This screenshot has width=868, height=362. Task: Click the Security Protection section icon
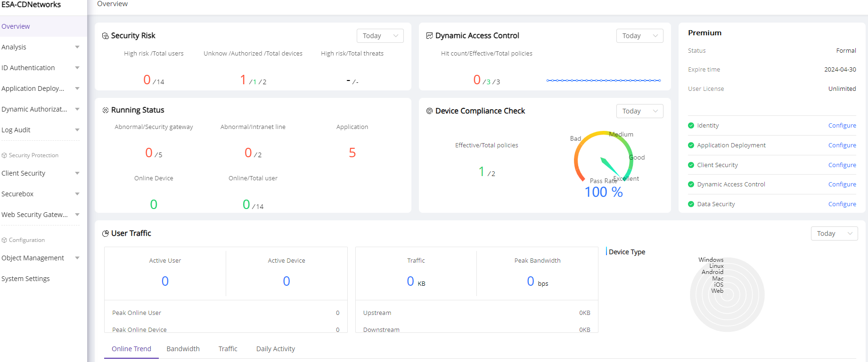(4, 155)
